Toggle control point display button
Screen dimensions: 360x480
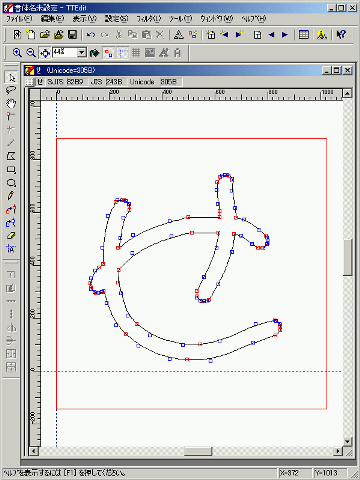108,53
